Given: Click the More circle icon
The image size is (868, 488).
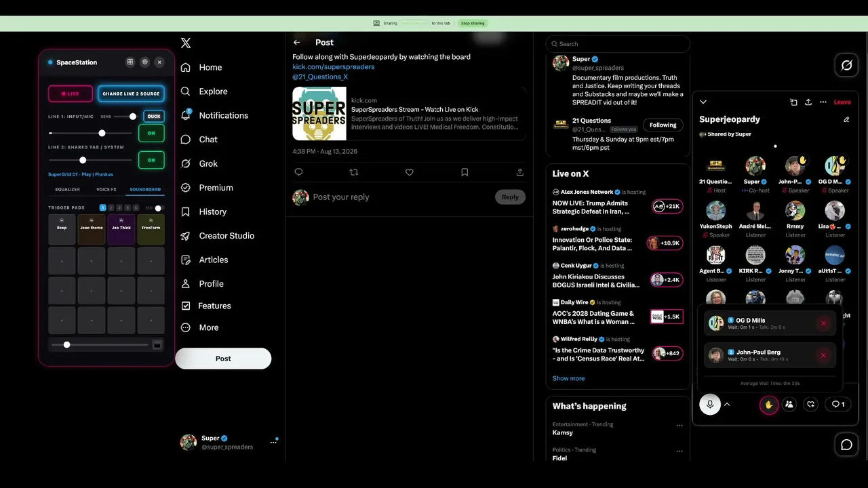Looking at the screenshot, I should point(186,327).
